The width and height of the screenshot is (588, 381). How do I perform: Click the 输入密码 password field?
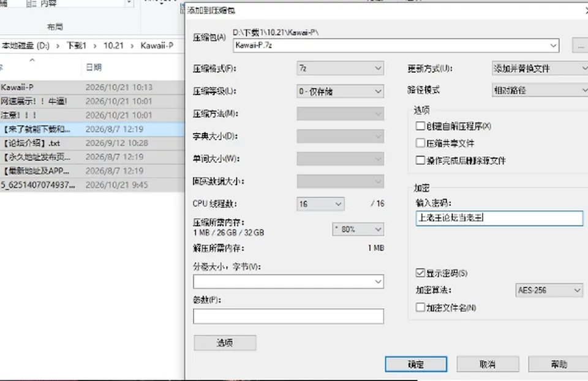tap(500, 218)
